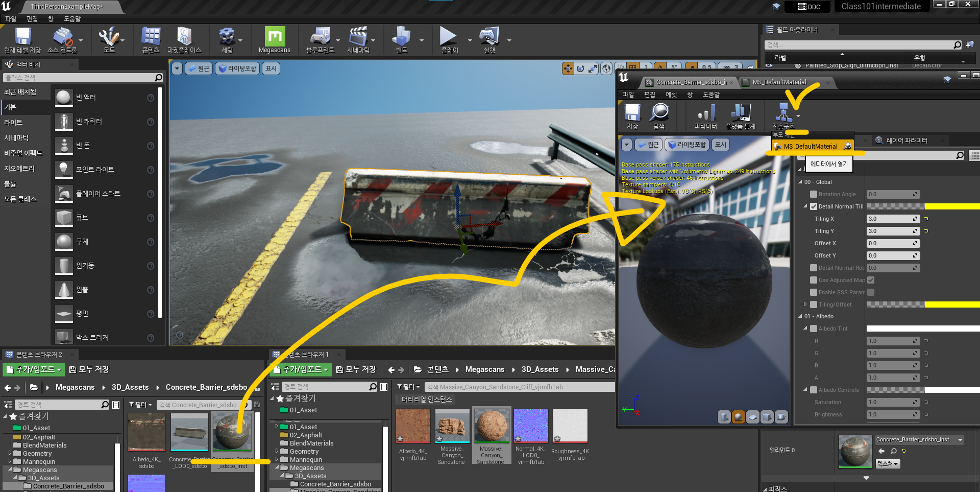The image size is (980, 492).
Task: Click Lit view mode button in main viewport
Action: 237,68
